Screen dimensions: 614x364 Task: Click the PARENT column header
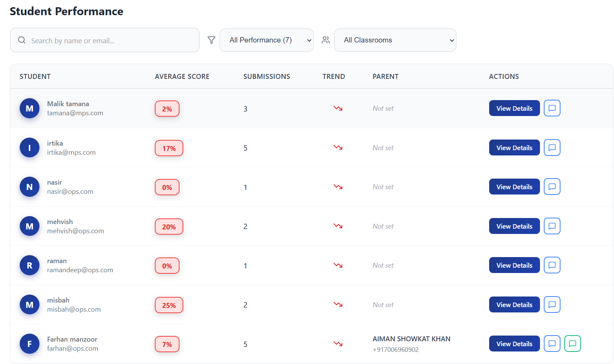pos(386,77)
